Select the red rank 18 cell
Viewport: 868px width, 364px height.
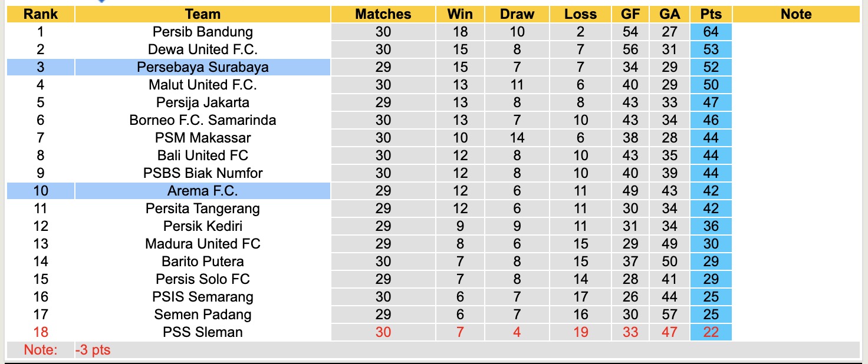[x=40, y=332]
